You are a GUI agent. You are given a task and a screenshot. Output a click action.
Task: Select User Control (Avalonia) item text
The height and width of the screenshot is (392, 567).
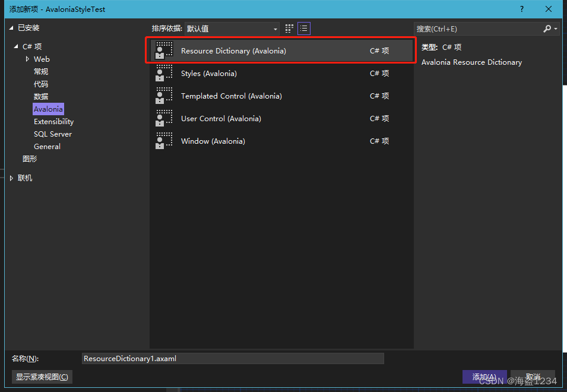pos(221,119)
